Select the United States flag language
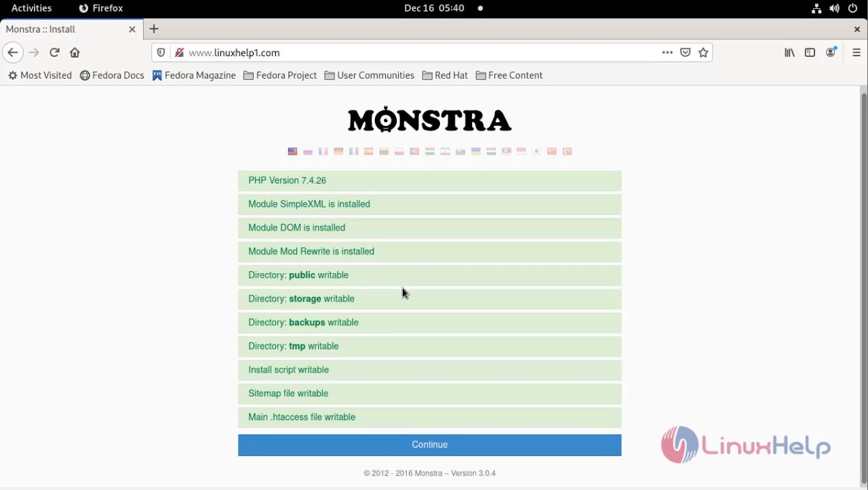Screen dimensions: 868x490 click(x=292, y=151)
